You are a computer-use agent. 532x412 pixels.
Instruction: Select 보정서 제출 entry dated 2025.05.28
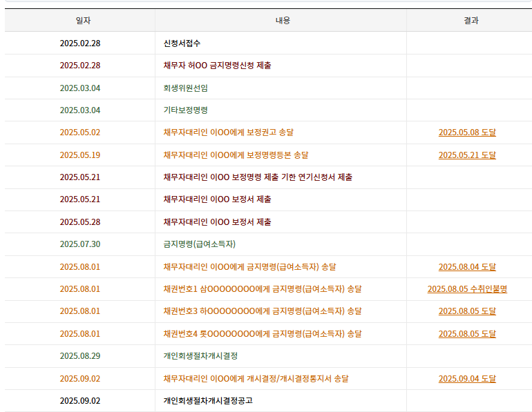[217, 222]
